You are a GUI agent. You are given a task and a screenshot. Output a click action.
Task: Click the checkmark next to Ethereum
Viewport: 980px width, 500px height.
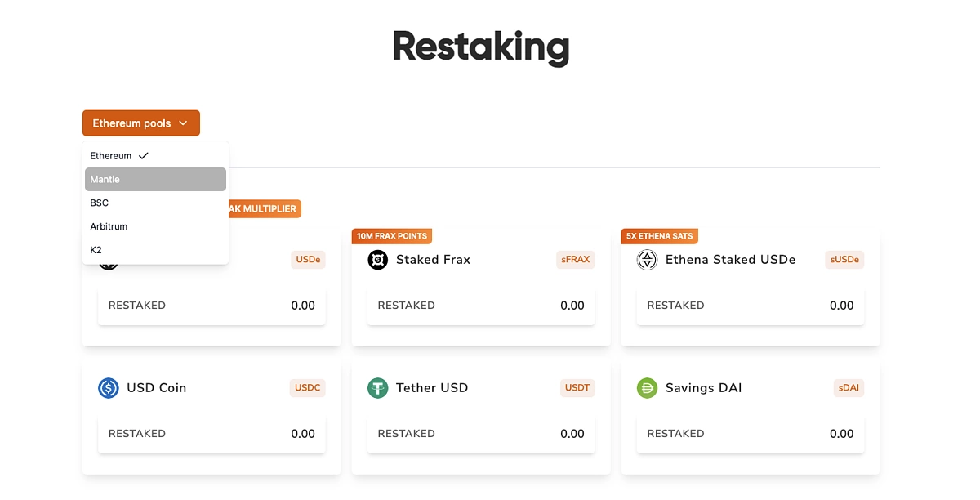(144, 155)
